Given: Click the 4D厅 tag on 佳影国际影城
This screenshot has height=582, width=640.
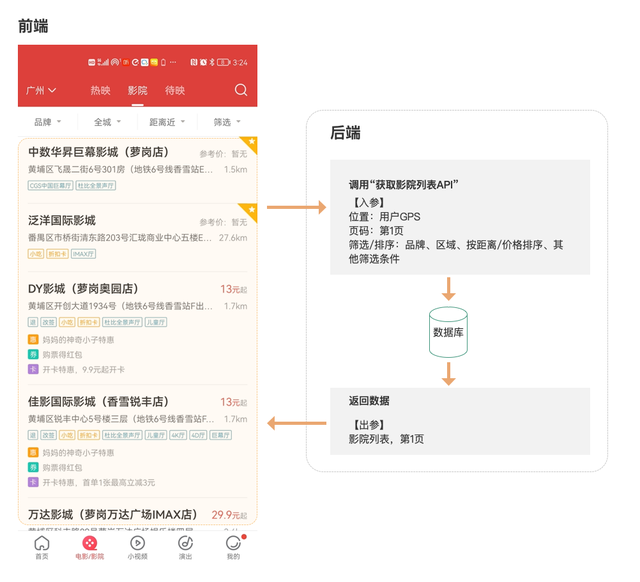Looking at the screenshot, I should point(198,435).
